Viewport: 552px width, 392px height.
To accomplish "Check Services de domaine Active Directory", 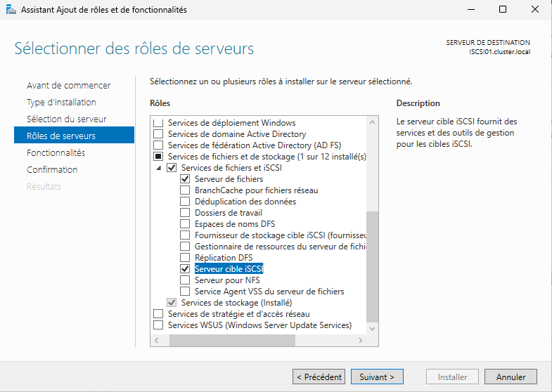I will point(158,134).
